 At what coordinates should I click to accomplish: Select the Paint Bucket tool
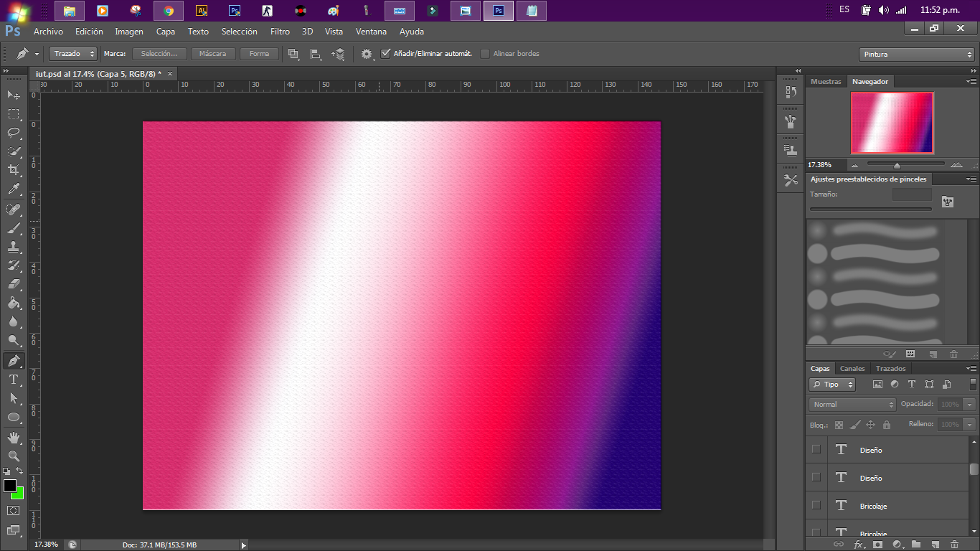click(x=14, y=303)
